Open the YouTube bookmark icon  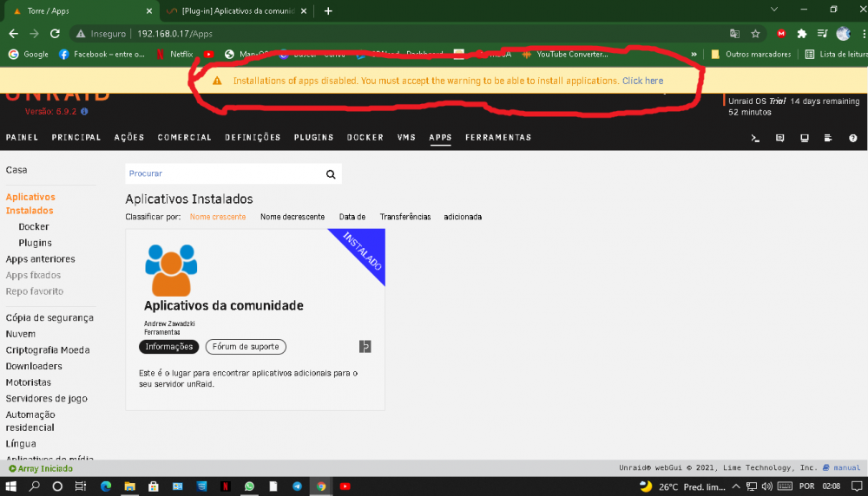coord(208,54)
